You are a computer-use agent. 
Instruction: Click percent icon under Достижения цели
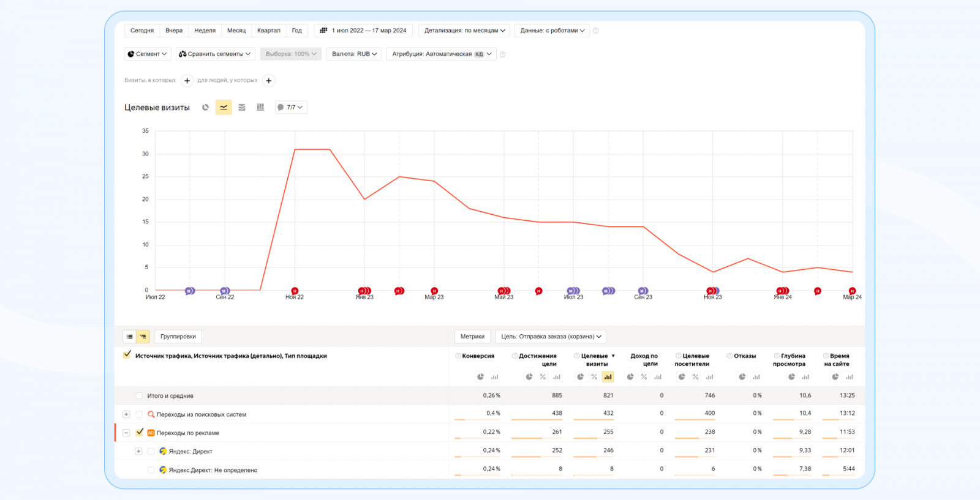[x=543, y=377]
